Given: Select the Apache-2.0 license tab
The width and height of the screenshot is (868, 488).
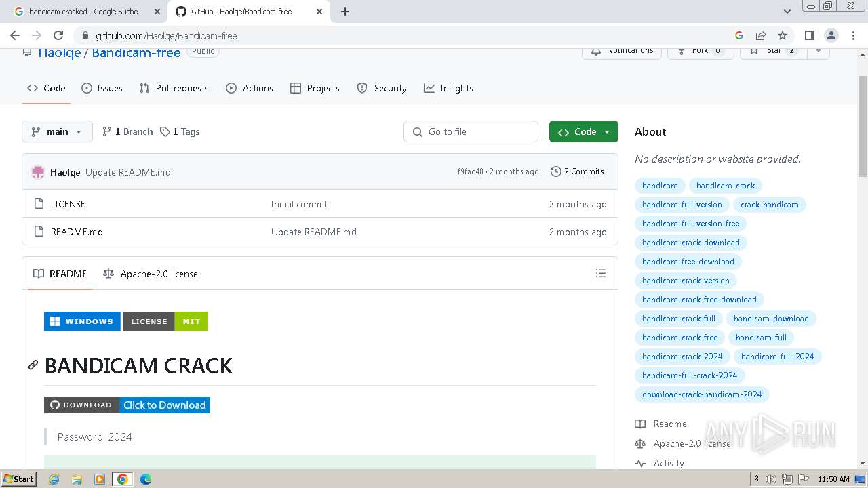Looking at the screenshot, I should coord(151,274).
